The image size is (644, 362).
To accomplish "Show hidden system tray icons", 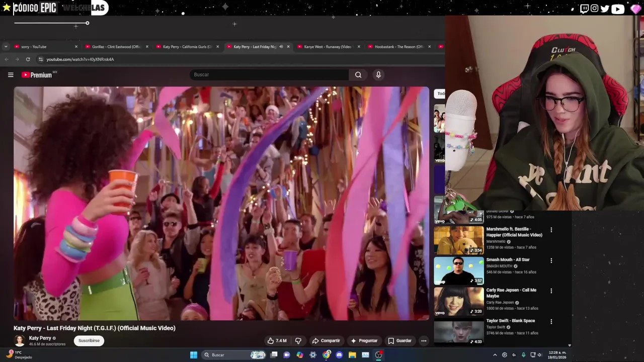I will click(495, 355).
